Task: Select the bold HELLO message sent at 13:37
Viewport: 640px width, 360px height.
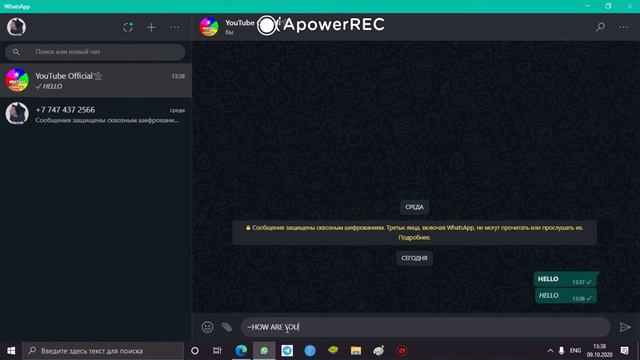Action: [x=565, y=280]
